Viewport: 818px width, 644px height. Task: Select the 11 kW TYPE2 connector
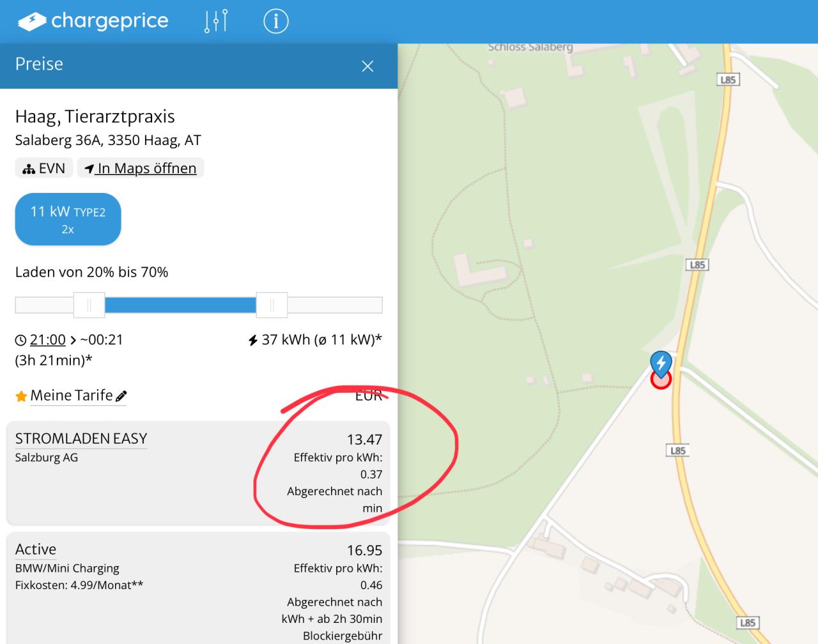(68, 219)
